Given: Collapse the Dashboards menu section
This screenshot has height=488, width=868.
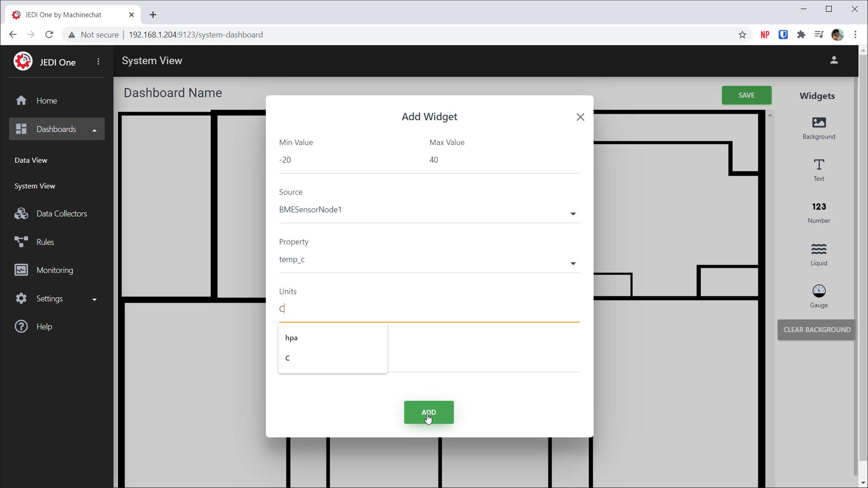Looking at the screenshot, I should tap(94, 130).
